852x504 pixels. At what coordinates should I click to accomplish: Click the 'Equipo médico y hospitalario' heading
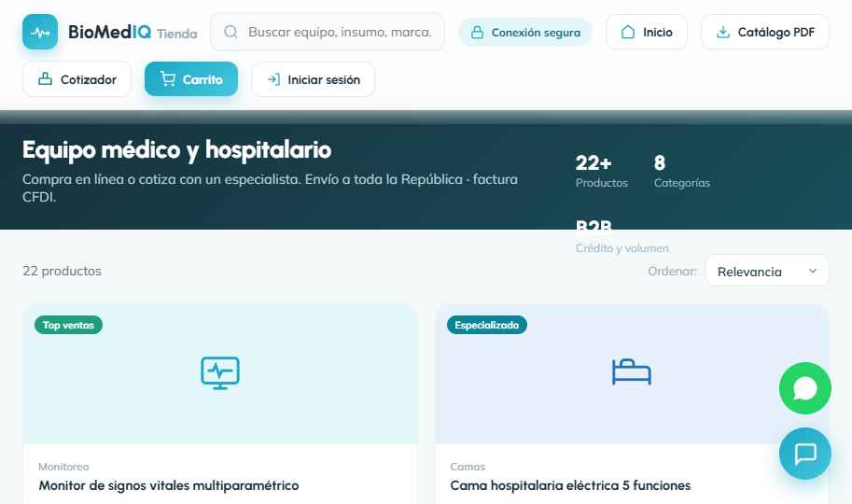pos(176,150)
